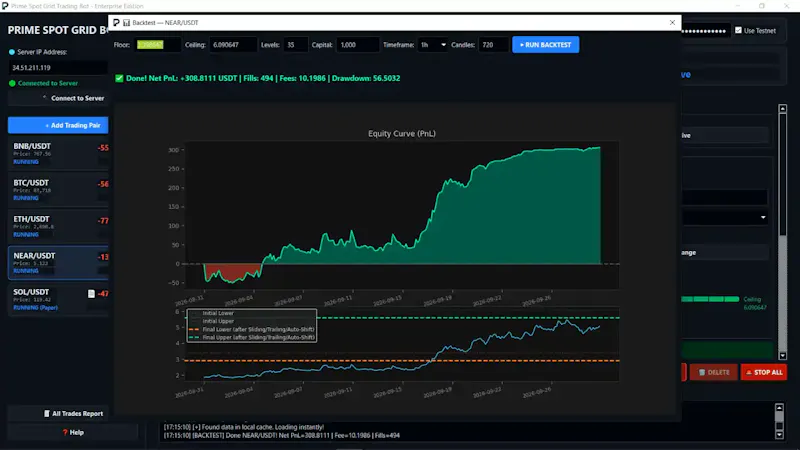800x450 pixels.
Task: Click the STOP ALL button
Action: click(764, 372)
